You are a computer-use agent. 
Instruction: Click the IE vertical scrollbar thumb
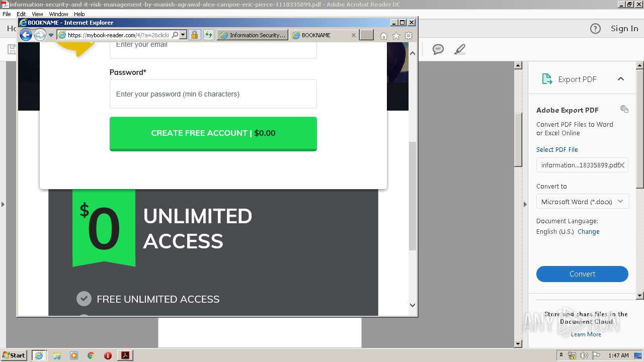point(413,196)
